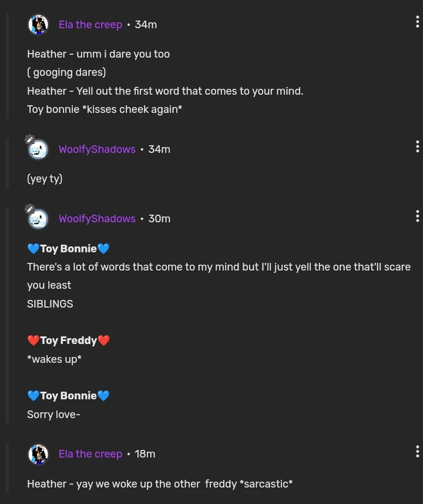
Task: Click pencil badge on WoolfyShadows' 30m avatar
Action: [x=30, y=209]
